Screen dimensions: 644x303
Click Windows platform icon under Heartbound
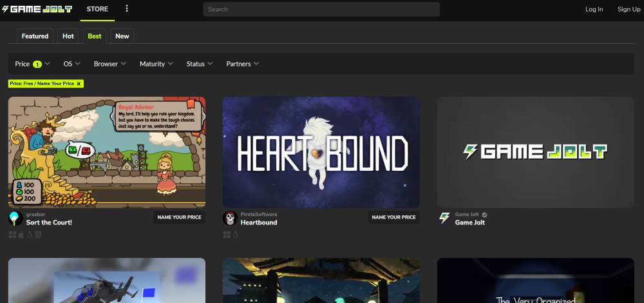point(227,235)
